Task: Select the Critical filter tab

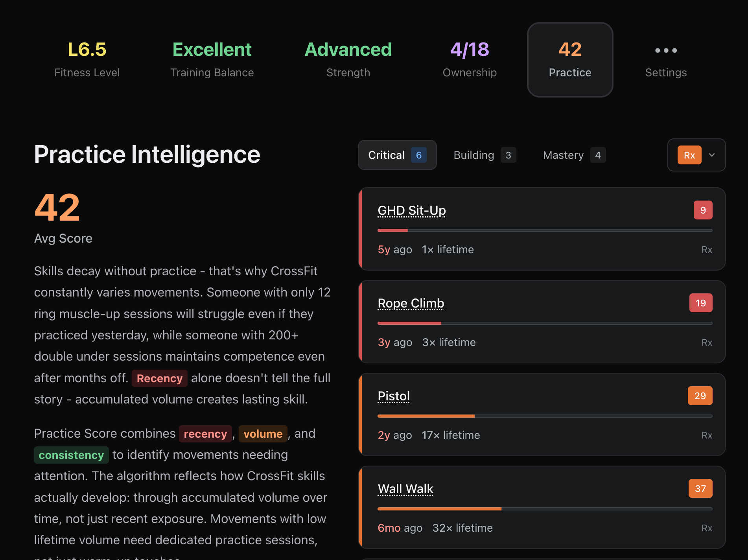Action: (x=397, y=155)
